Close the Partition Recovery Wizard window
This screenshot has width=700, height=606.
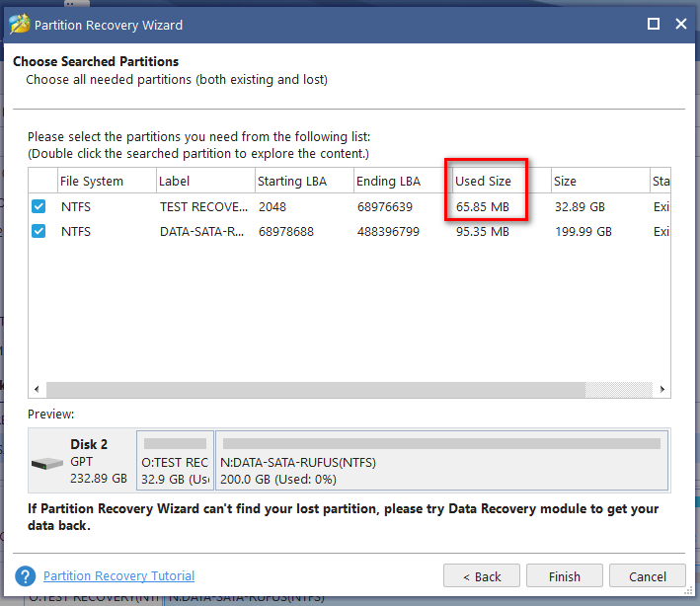tap(681, 24)
